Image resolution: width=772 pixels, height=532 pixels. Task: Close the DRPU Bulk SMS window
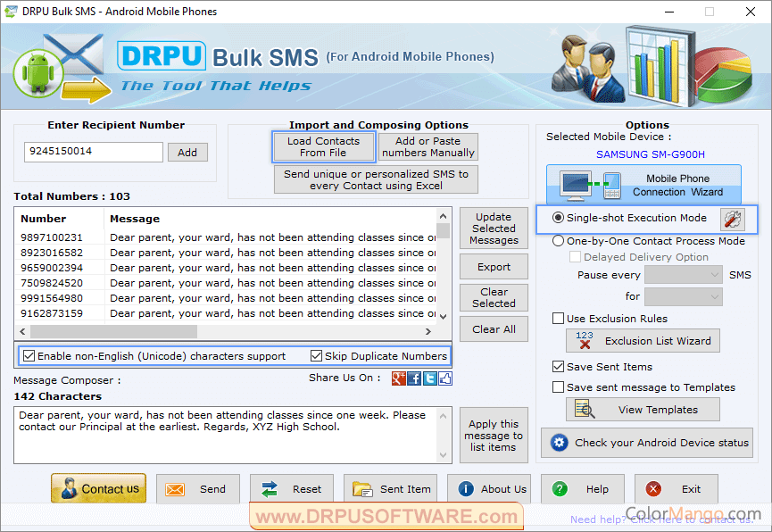click(x=750, y=12)
